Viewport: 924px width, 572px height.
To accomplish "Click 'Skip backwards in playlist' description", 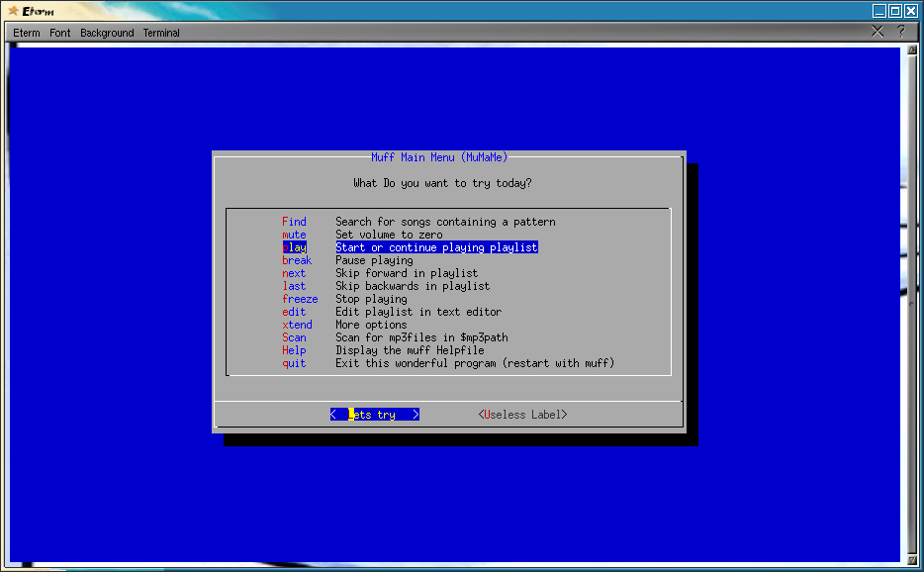I will pyautogui.click(x=413, y=286).
